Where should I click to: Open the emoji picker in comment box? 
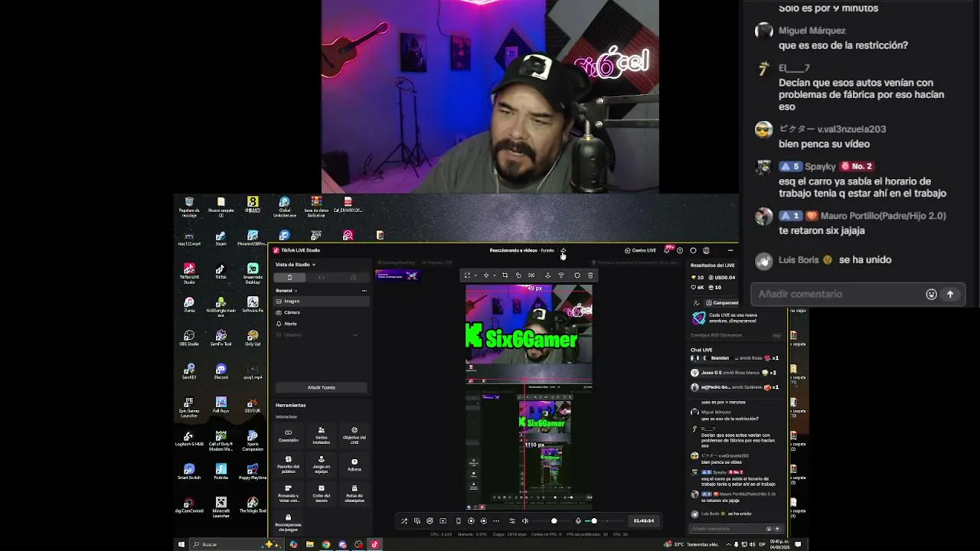pyautogui.click(x=931, y=294)
